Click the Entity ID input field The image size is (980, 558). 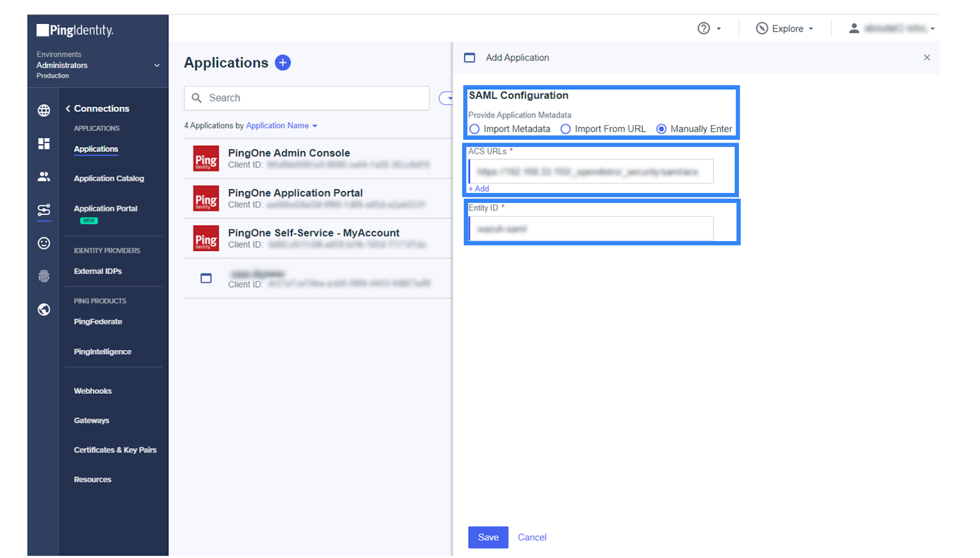coord(591,228)
